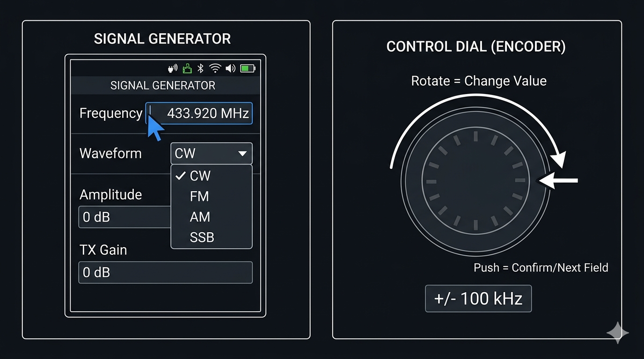Image resolution: width=644 pixels, height=359 pixels.
Task: Click the green hand status icon
Action: click(x=187, y=69)
